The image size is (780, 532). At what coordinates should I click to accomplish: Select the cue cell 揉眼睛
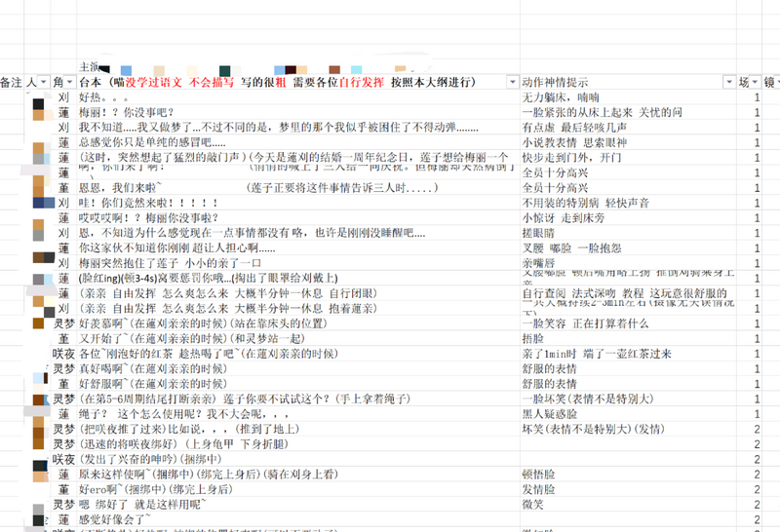tap(628, 233)
